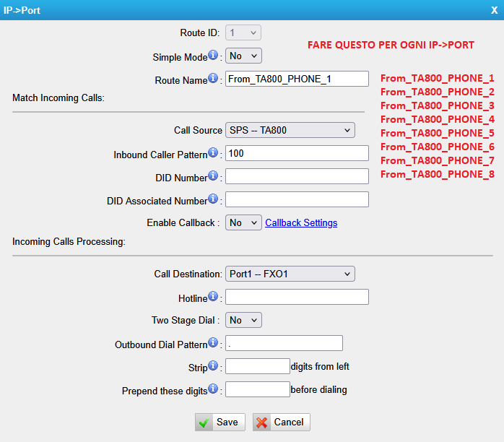Click the info icon beside Route Name
This screenshot has width=504, height=442.
point(214,79)
